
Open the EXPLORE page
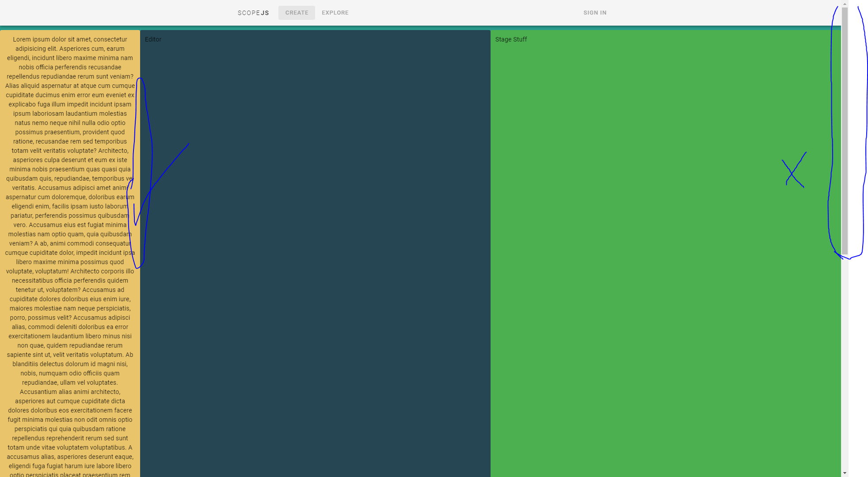(x=335, y=13)
